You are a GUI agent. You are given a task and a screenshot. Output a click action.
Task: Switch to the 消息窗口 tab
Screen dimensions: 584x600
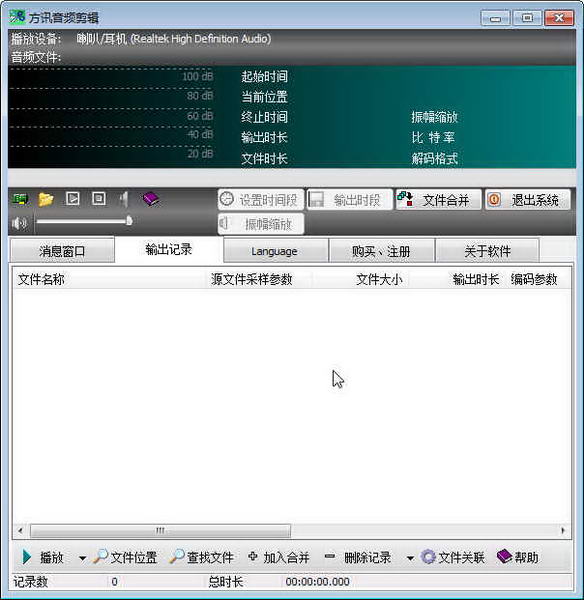click(x=62, y=251)
